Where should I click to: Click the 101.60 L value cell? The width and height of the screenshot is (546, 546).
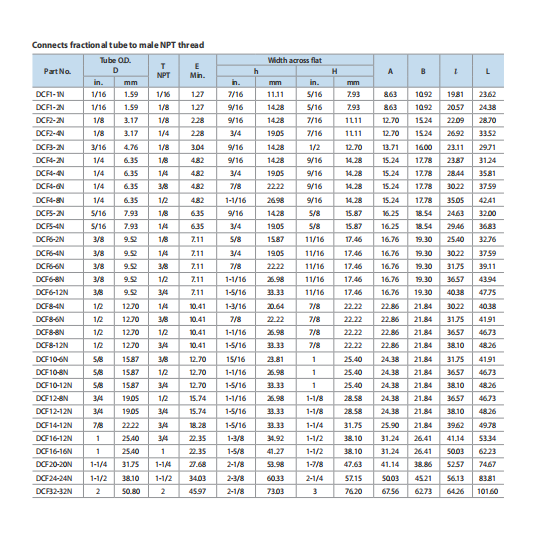[x=488, y=491]
